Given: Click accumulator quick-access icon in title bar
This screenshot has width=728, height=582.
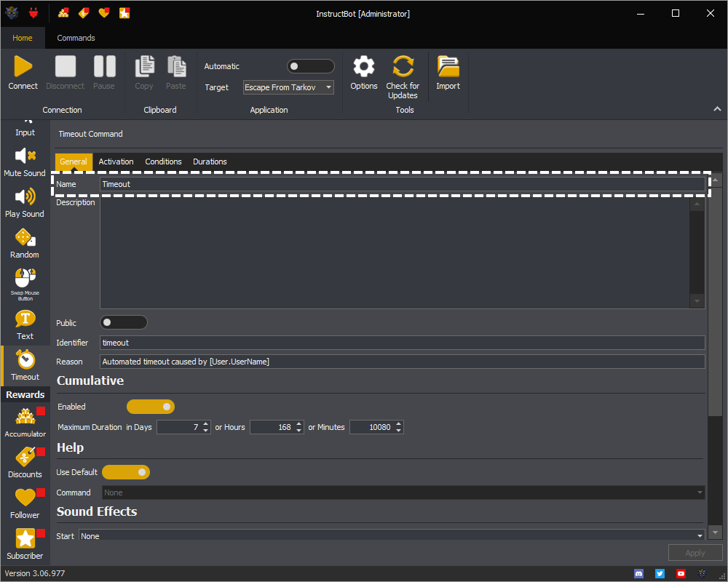Looking at the screenshot, I should (63, 13).
